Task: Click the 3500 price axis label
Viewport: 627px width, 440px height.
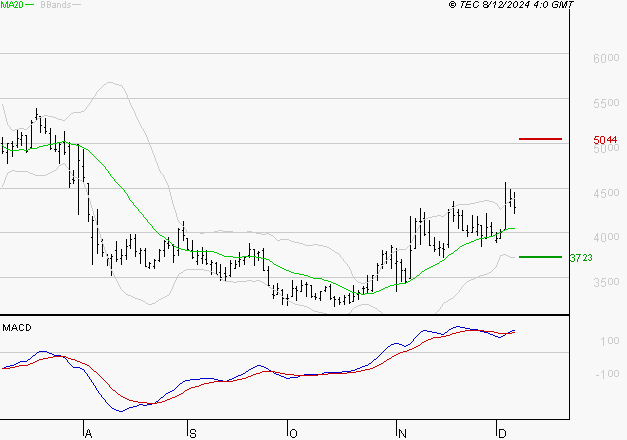Action: pos(606,282)
